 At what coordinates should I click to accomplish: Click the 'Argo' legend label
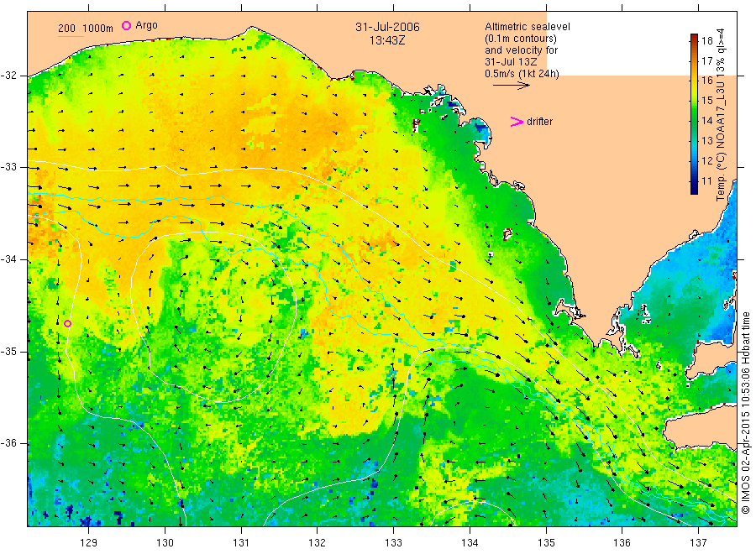[146, 25]
